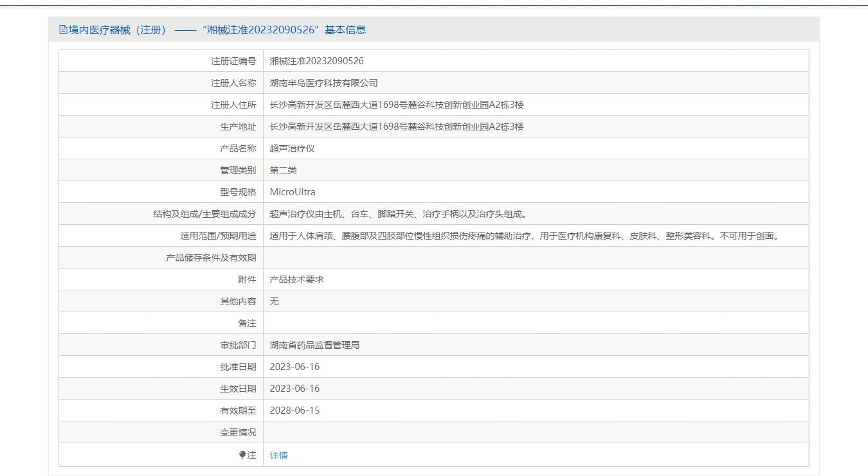Select 生效日期 value 2023-06-16
868x476 pixels.
[294, 389]
